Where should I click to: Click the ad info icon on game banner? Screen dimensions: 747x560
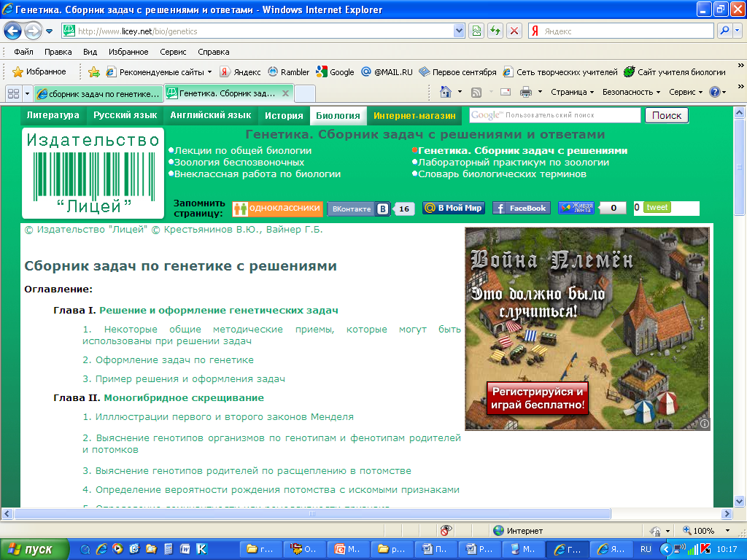(705, 424)
